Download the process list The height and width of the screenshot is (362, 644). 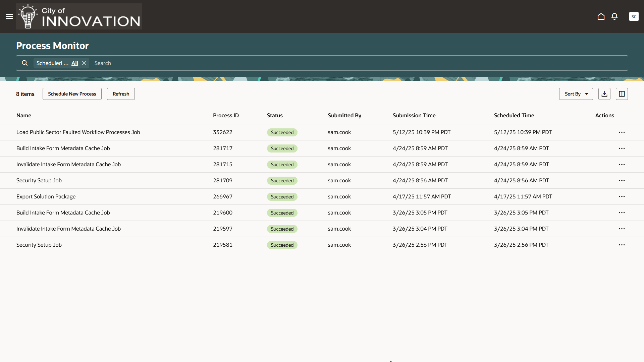pos(604,94)
